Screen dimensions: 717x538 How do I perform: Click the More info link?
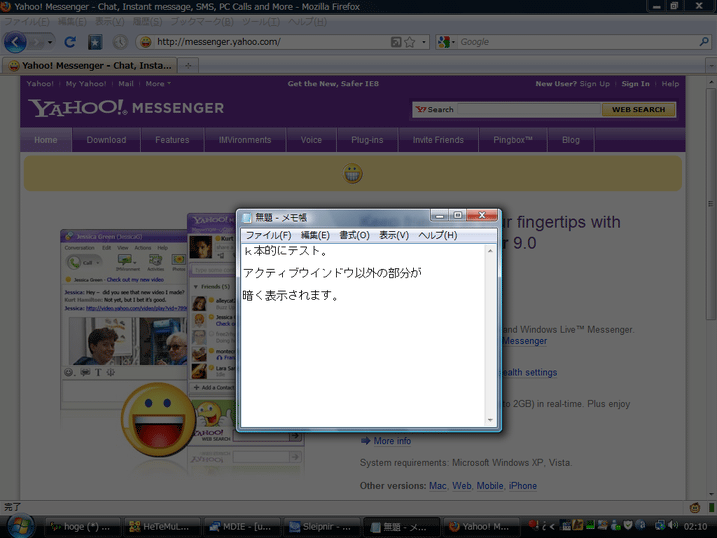pos(392,441)
